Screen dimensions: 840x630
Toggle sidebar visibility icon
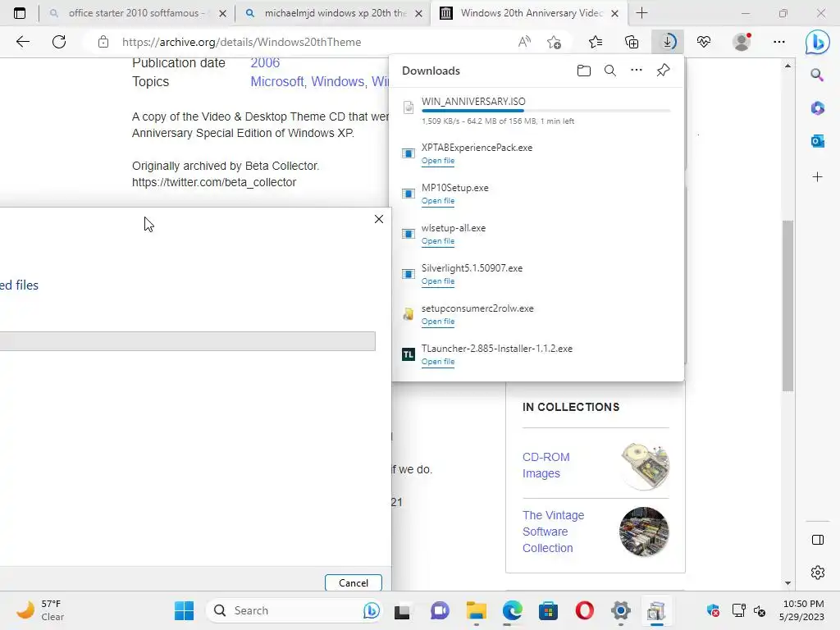click(818, 540)
